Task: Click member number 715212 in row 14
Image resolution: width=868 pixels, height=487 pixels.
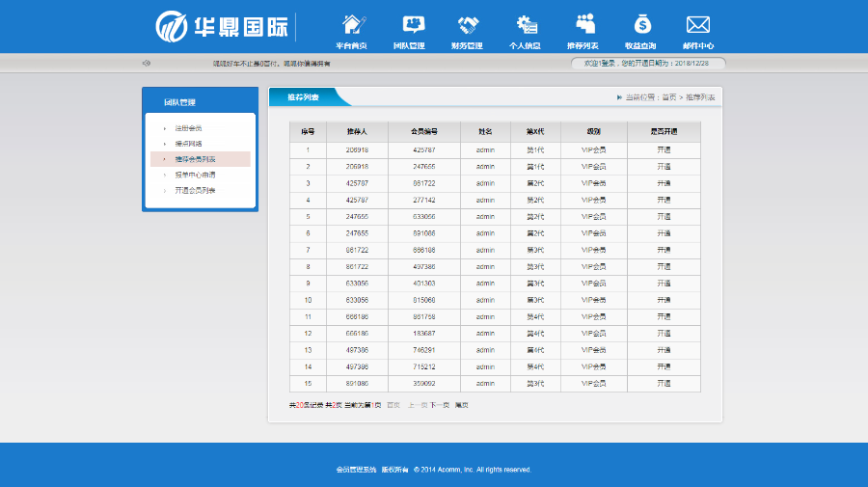Action: tap(424, 366)
